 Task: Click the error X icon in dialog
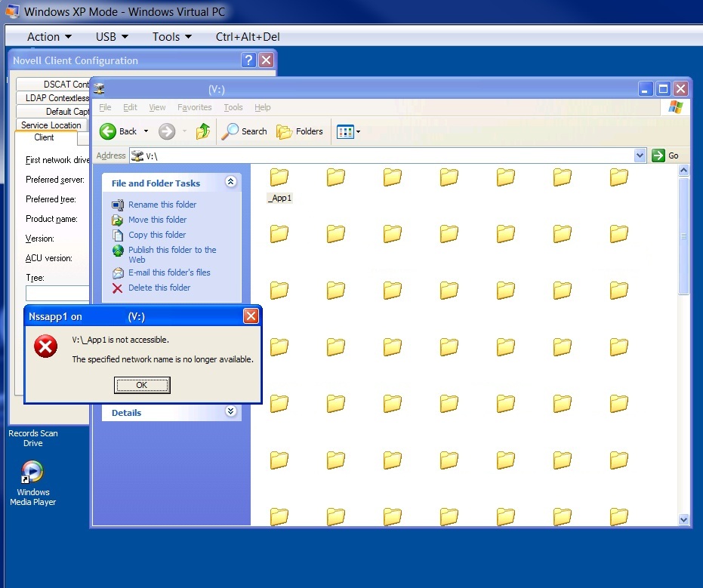coord(46,346)
